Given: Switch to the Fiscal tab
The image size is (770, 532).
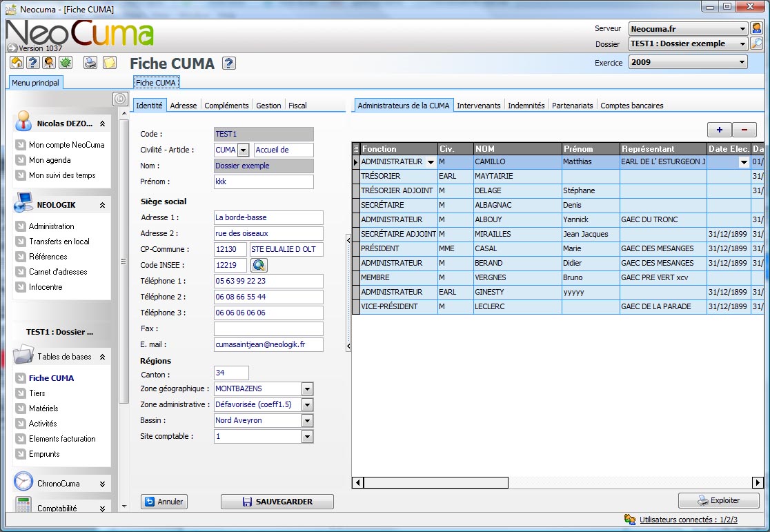Looking at the screenshot, I should (297, 106).
